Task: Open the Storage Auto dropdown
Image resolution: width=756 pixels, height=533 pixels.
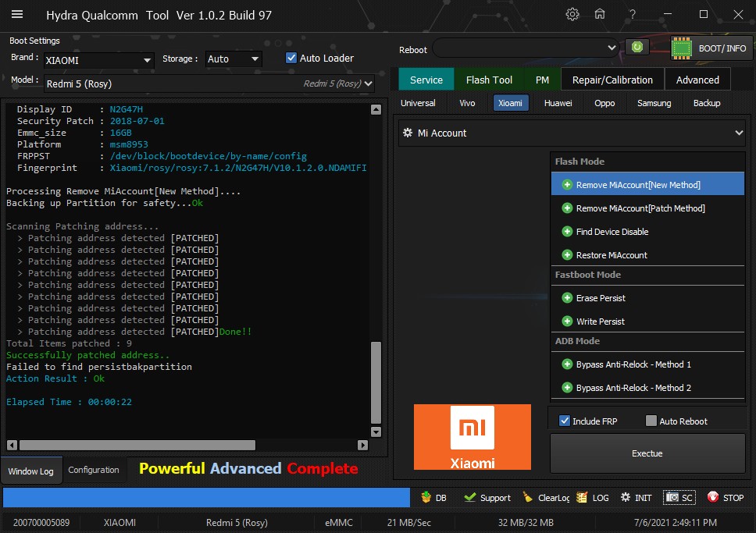Action: pyautogui.click(x=234, y=59)
